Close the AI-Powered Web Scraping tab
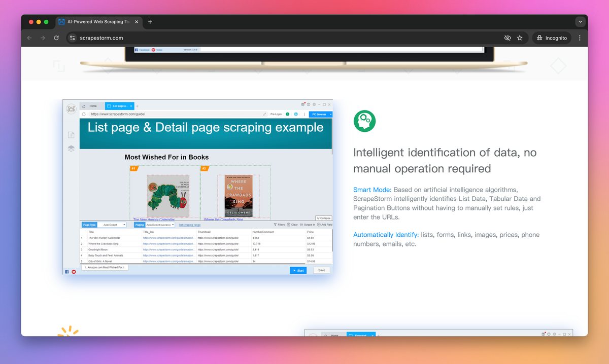609x364 pixels. (x=136, y=22)
